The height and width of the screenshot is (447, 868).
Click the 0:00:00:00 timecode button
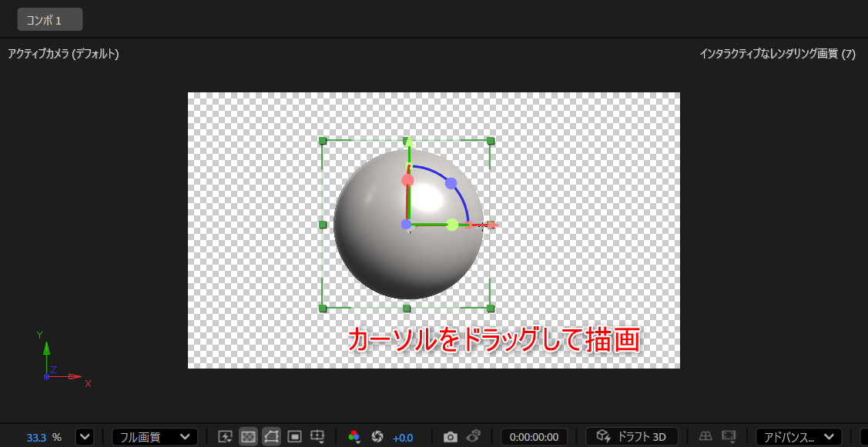coord(535,436)
